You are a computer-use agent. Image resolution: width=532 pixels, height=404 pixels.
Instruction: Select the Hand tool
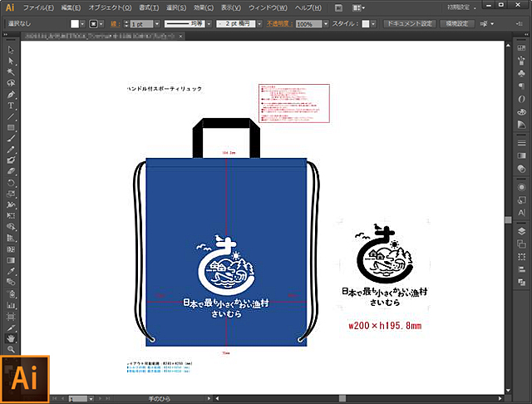click(11, 338)
